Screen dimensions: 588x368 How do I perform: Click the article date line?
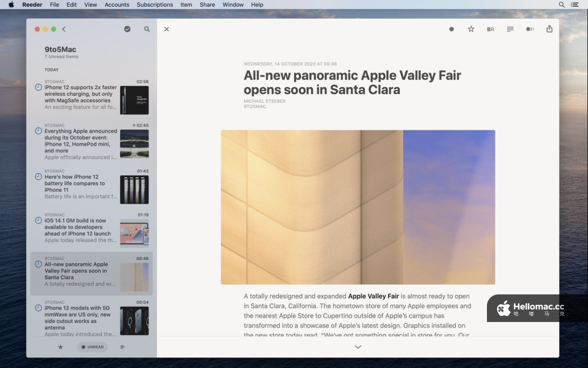tap(290, 64)
